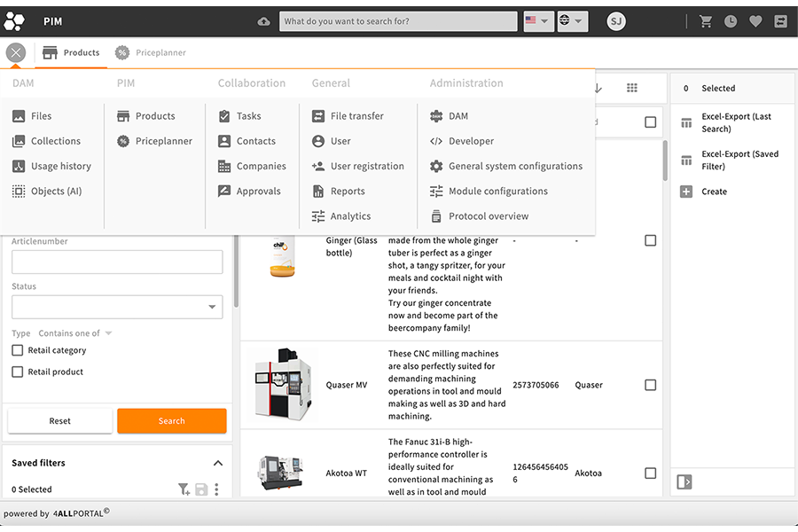The image size is (798, 532).
Task: Tick the Retail product checkbox
Action: coord(18,372)
